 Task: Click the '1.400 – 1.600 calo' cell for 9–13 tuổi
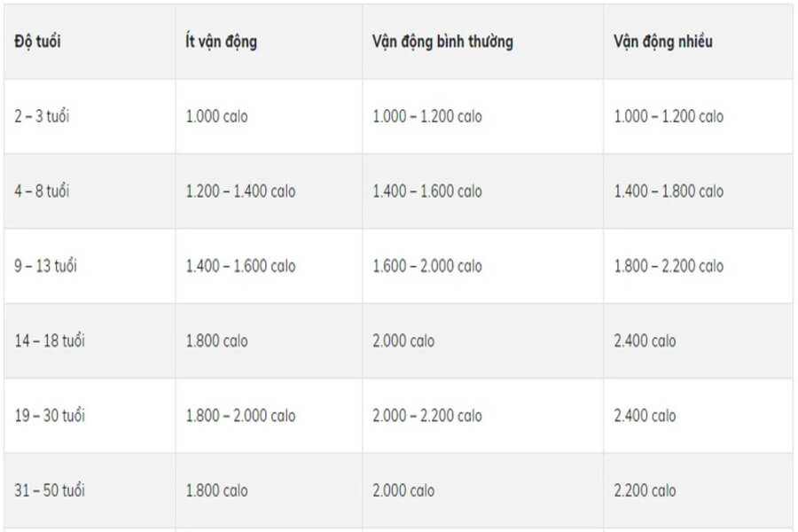click(x=240, y=266)
